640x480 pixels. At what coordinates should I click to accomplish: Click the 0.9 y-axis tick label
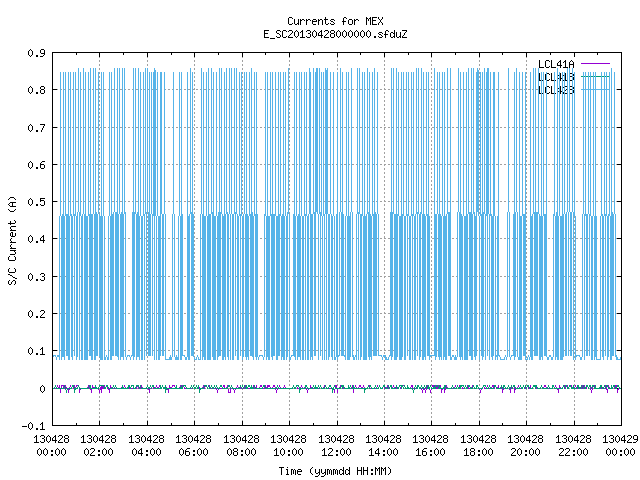[x=36, y=53]
